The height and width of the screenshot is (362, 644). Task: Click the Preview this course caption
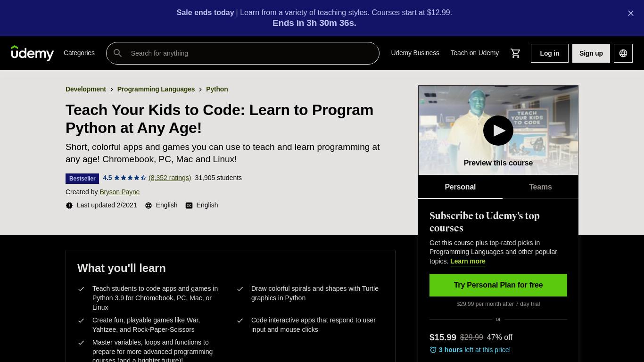pyautogui.click(x=498, y=163)
